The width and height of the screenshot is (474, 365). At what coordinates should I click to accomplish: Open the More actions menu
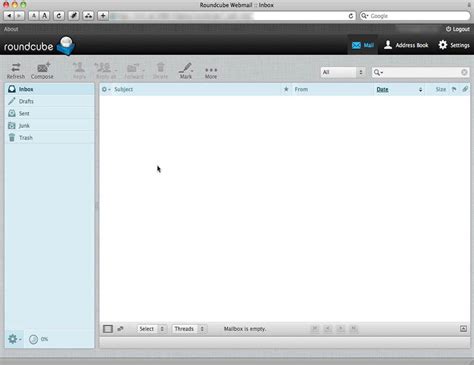click(211, 72)
